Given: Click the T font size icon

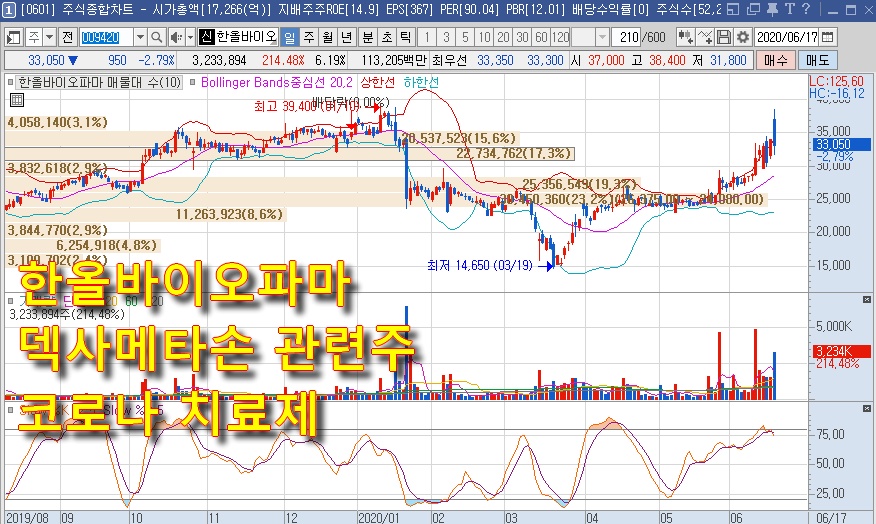Looking at the screenshot, I should 789,9.
